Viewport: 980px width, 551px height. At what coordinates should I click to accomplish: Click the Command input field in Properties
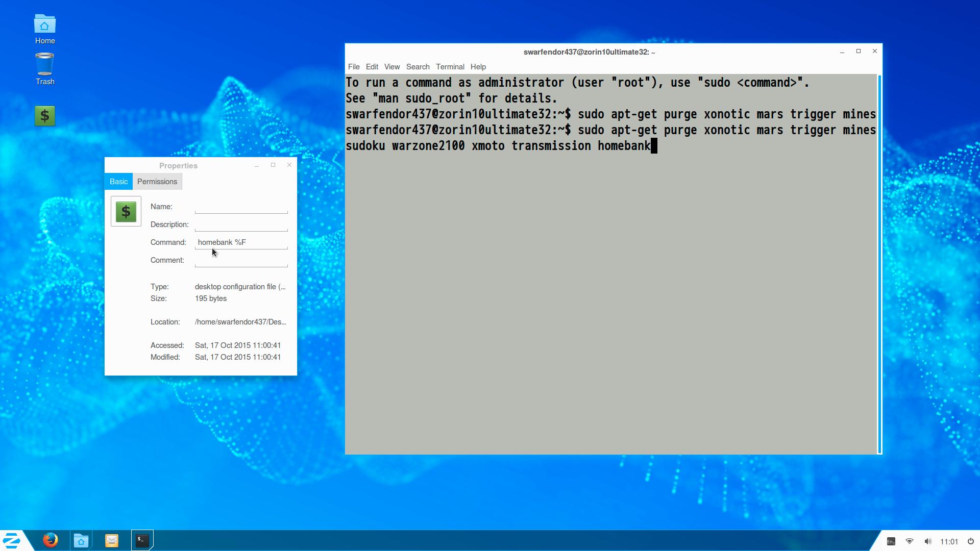(x=241, y=242)
